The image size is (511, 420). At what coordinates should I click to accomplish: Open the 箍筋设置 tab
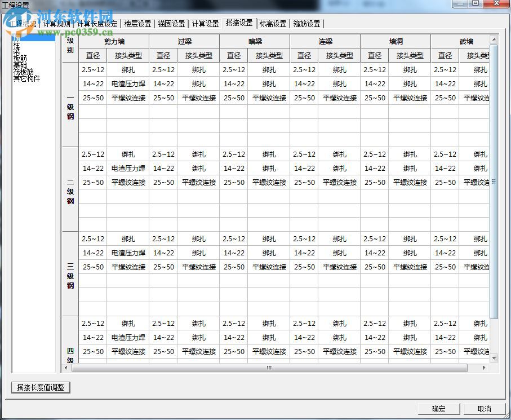click(306, 24)
